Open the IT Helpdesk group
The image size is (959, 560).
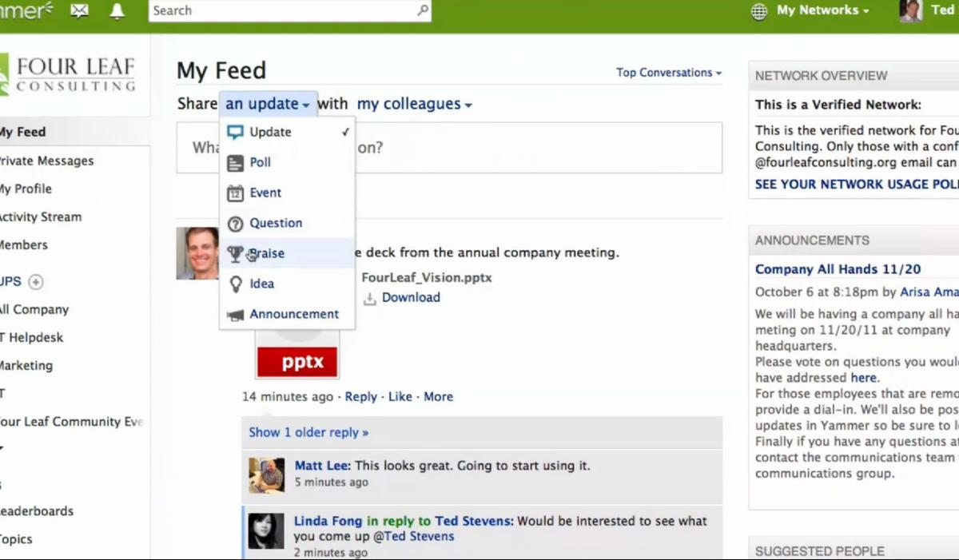(32, 337)
